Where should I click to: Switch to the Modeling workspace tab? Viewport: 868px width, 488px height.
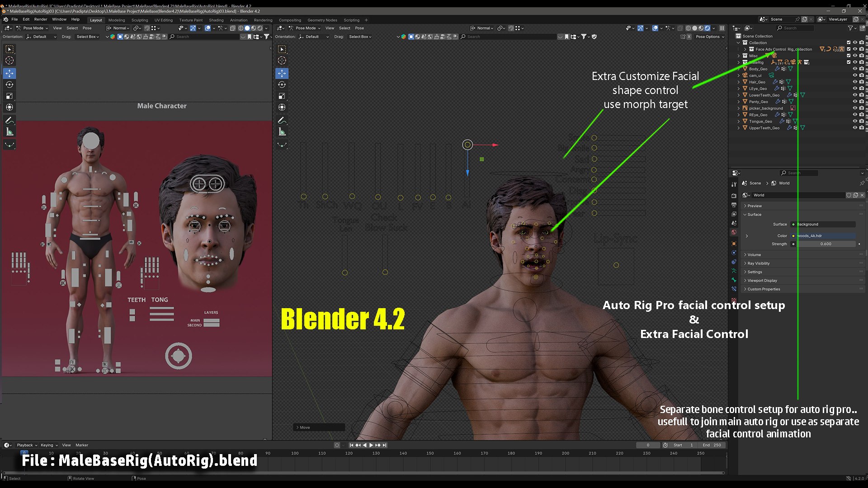(117, 20)
